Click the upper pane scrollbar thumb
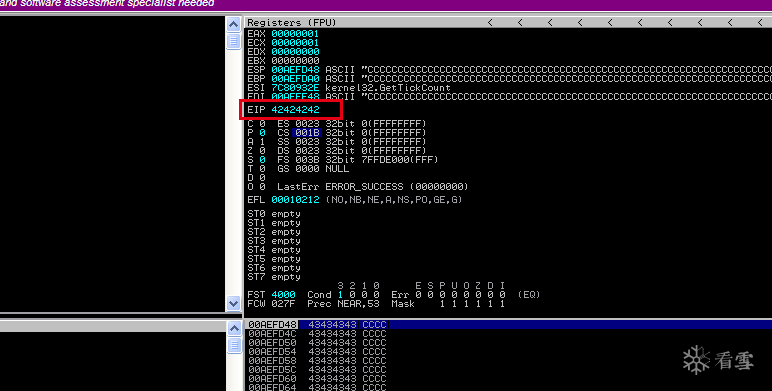The height and width of the screenshot is (391, 772). [x=233, y=41]
